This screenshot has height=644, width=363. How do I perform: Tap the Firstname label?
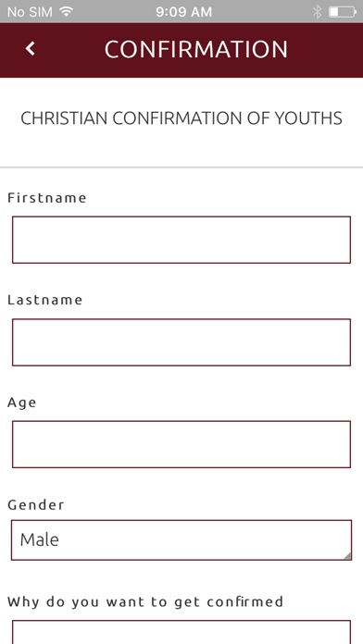tap(47, 198)
